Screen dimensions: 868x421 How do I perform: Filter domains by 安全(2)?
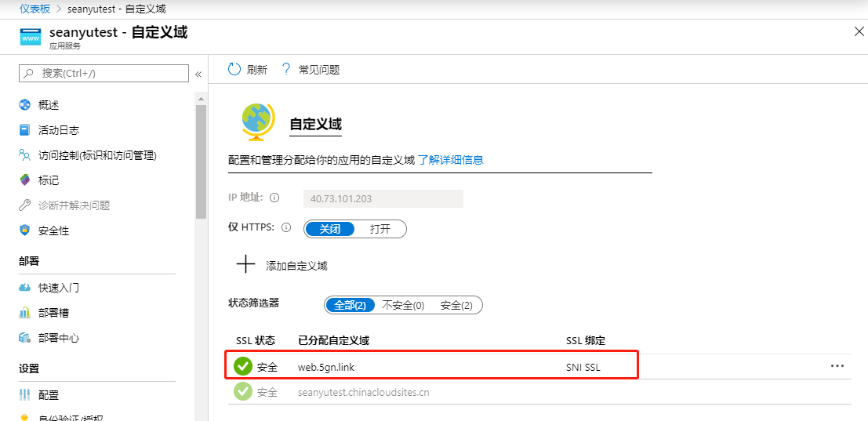pyautogui.click(x=456, y=306)
